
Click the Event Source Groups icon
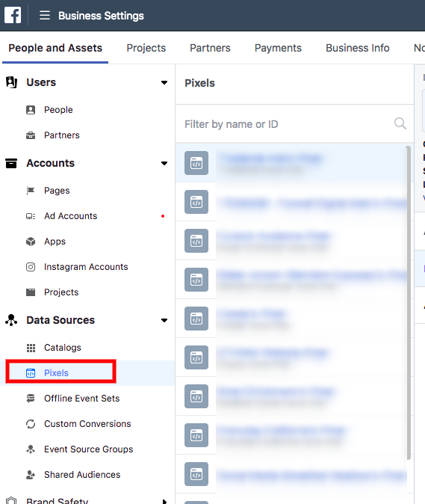[31, 449]
